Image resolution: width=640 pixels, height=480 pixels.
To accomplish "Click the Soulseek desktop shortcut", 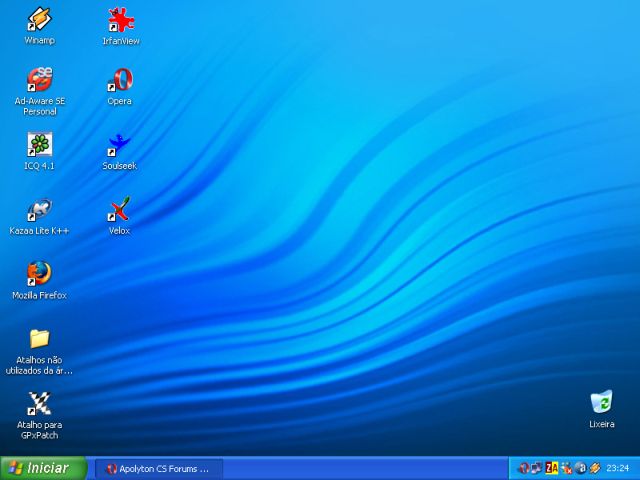I will coord(120,144).
